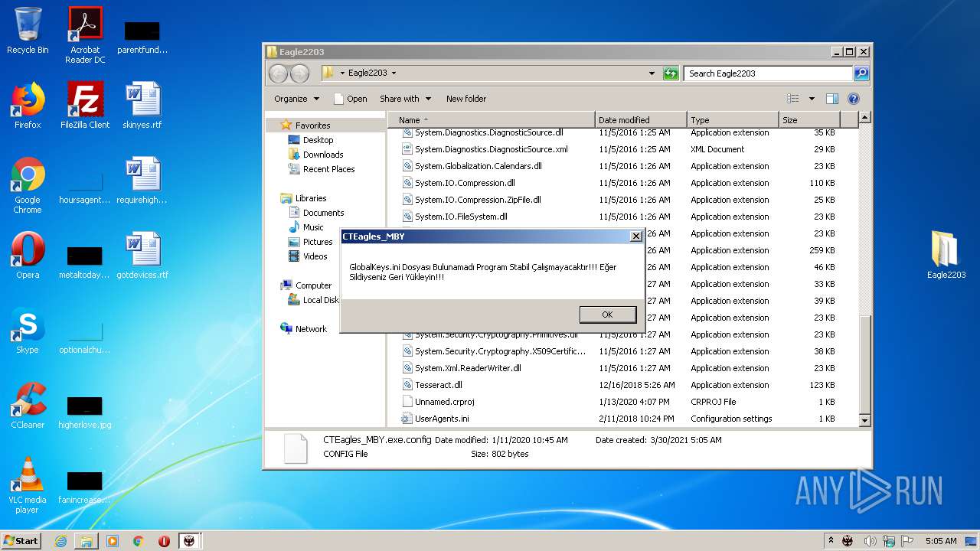Expand the Eagle2203 breadcrumb arrow
This screenshot has height=551, width=980.
(394, 73)
